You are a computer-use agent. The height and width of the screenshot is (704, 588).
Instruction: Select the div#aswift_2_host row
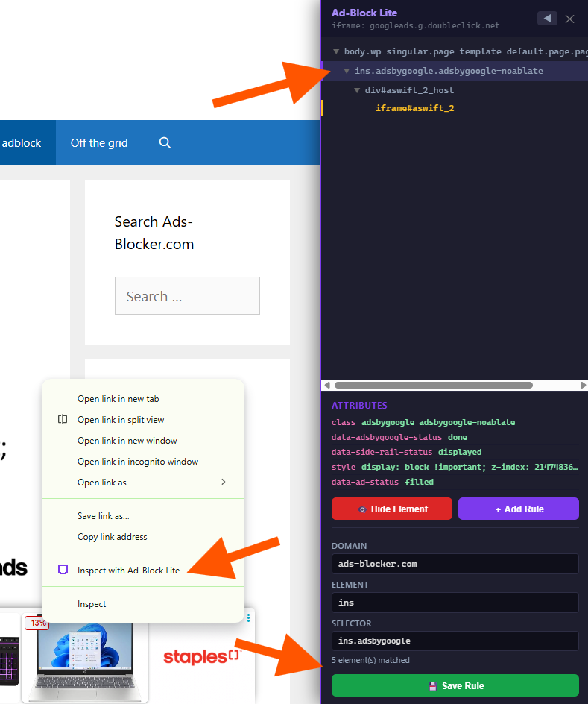tap(455, 90)
